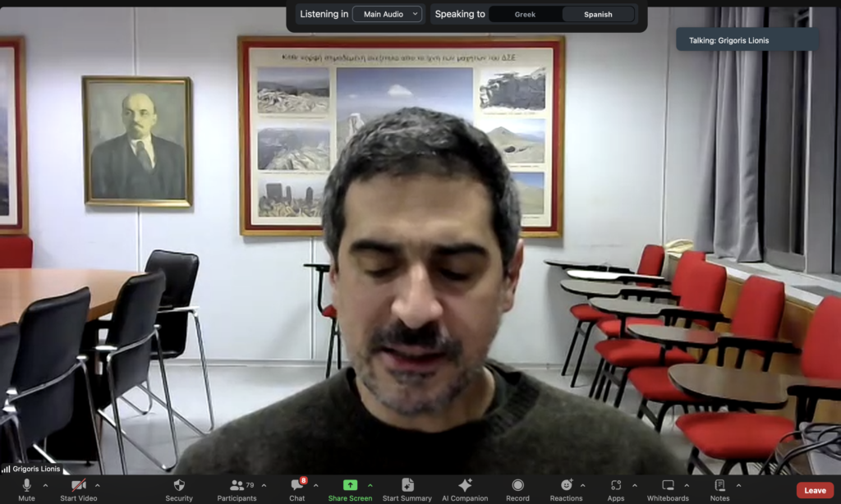The height and width of the screenshot is (504, 841).
Task: Open audio options caret next to Mute
Action: 46,485
